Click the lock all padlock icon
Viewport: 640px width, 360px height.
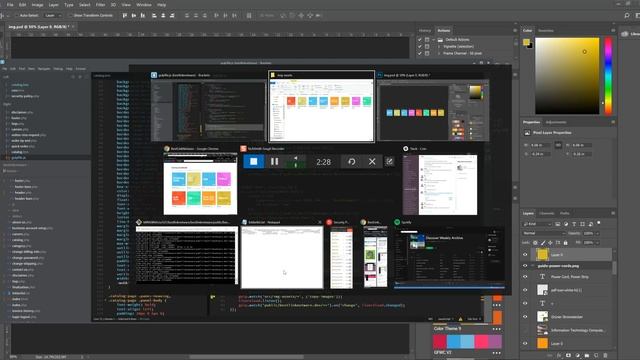(565, 243)
